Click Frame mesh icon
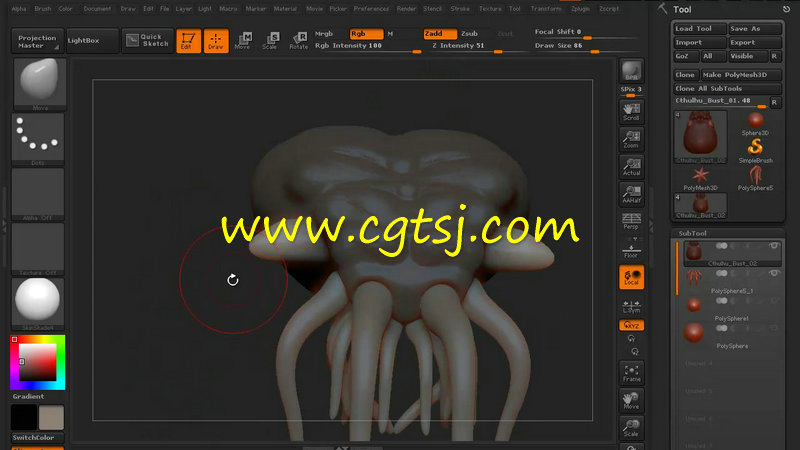 631,373
